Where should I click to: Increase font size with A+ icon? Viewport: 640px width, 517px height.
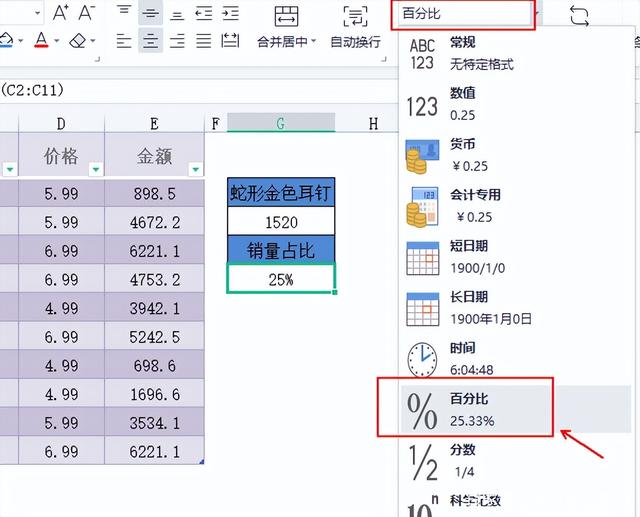[60, 13]
